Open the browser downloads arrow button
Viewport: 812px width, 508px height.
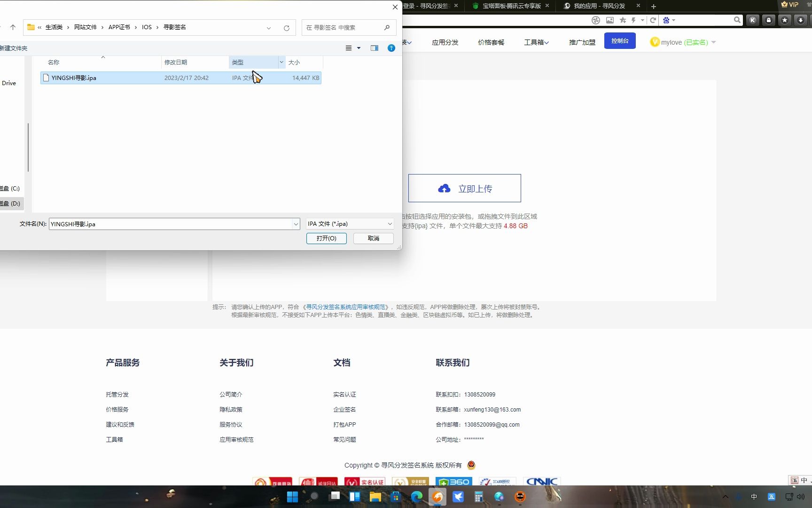pos(801,20)
